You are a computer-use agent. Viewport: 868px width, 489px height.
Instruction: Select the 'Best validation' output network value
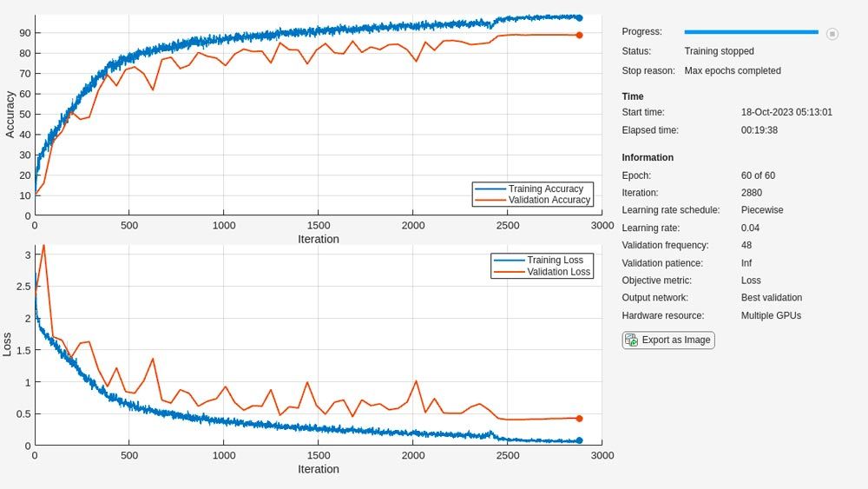click(x=771, y=298)
